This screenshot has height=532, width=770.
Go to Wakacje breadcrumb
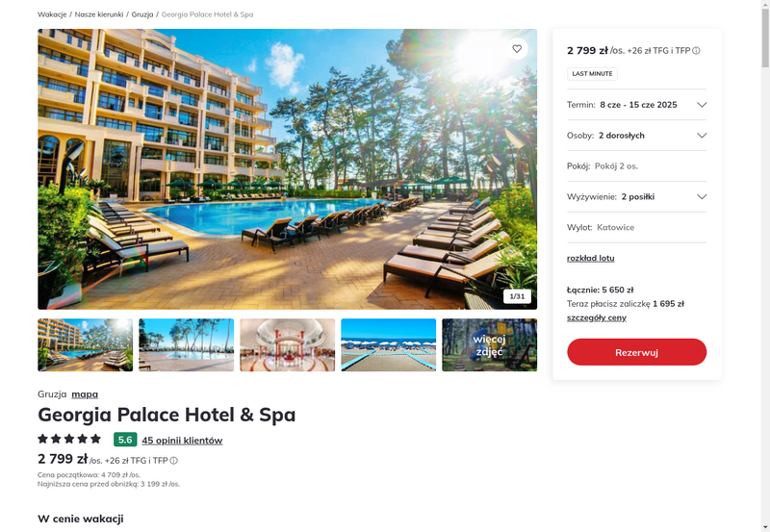tap(52, 14)
